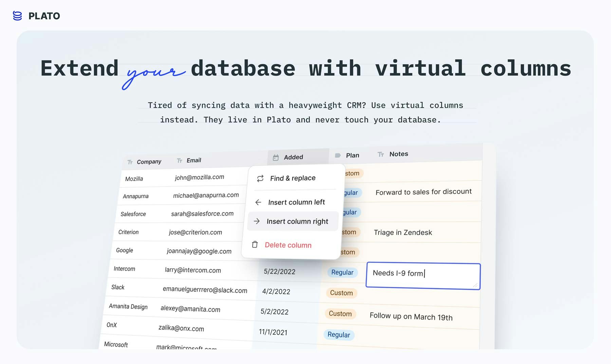Image resolution: width=611 pixels, height=364 pixels.
Task: Click into the 'Needs I-9 form' notes field
Action: 423,276
